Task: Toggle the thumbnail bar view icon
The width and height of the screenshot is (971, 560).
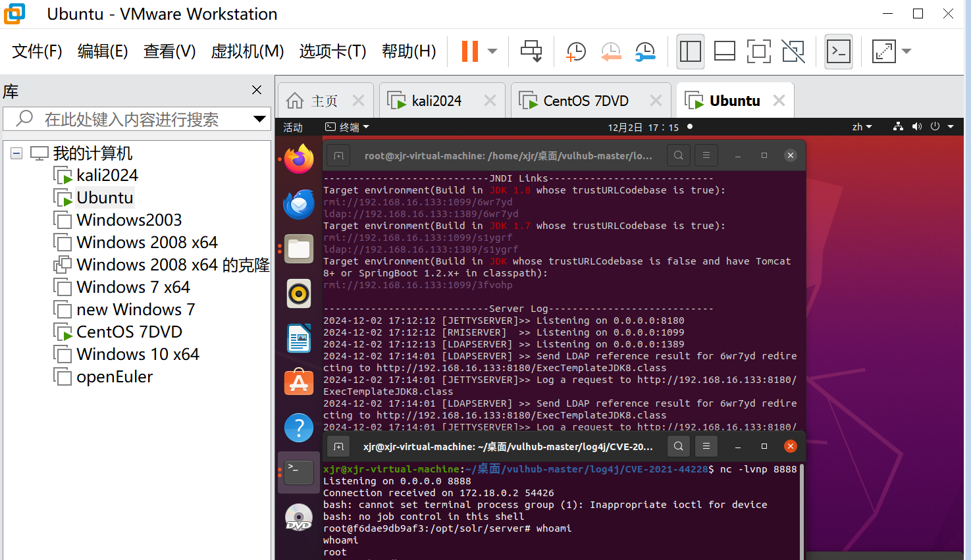Action: [724, 51]
